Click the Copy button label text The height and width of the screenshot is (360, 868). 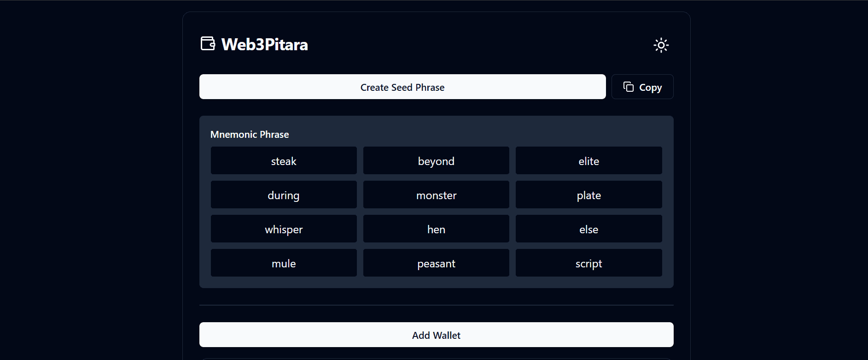pos(650,88)
